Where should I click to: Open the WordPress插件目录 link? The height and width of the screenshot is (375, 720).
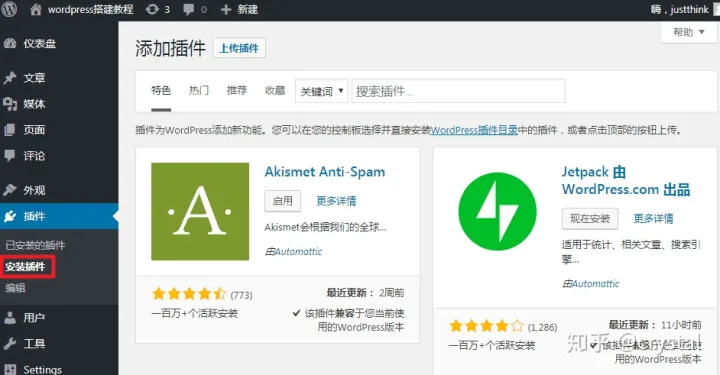coord(474,130)
